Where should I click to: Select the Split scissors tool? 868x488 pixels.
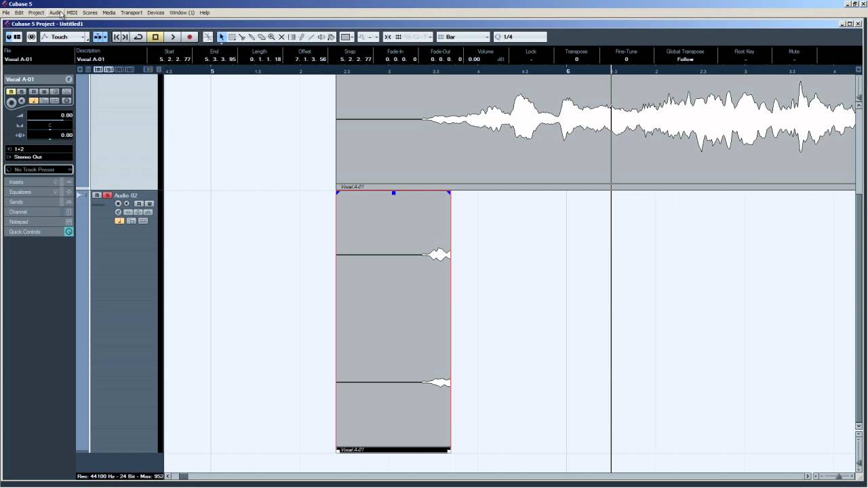pos(241,37)
